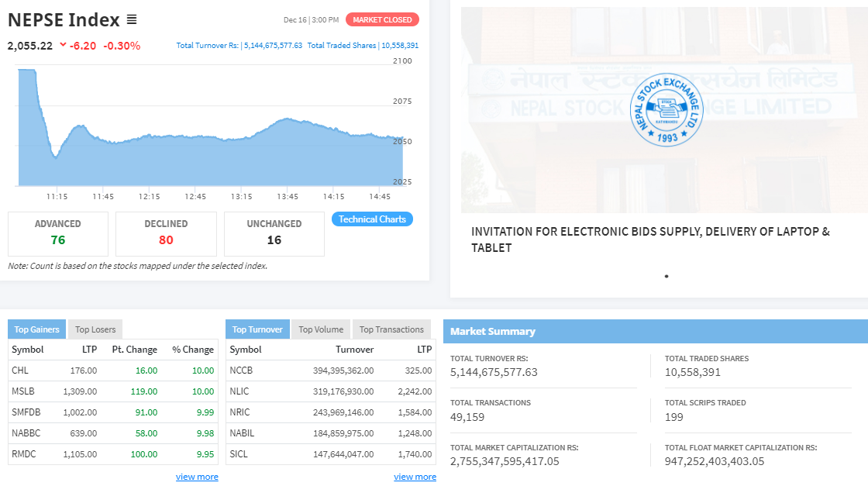Click the NABBC symbol row
868x486 pixels.
113,433
